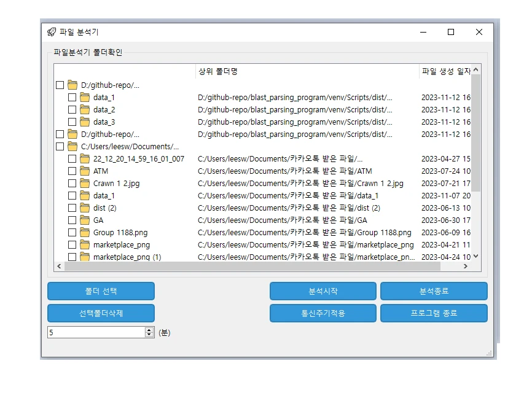The height and width of the screenshot is (393, 532).
Task: Click the 분석종료 button to stop analysis
Action: (x=434, y=291)
